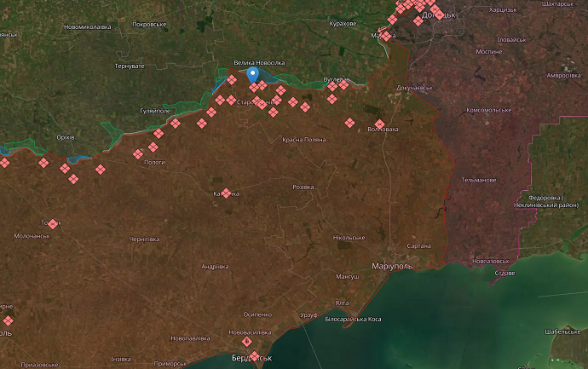Click the Розівка town label
This screenshot has width=588, height=369.
303,187
